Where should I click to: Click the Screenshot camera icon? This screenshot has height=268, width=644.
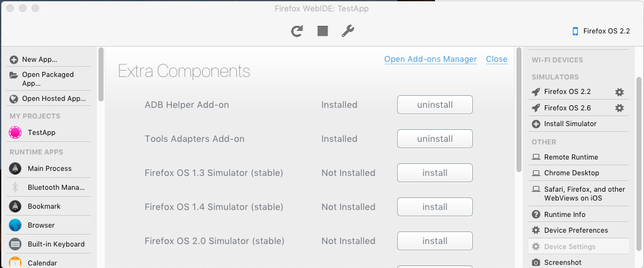pyautogui.click(x=536, y=262)
